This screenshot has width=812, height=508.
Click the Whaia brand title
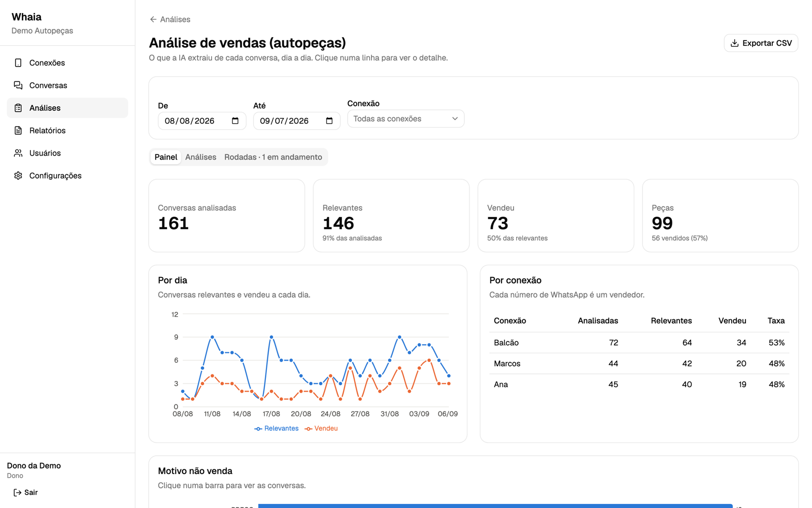click(26, 17)
